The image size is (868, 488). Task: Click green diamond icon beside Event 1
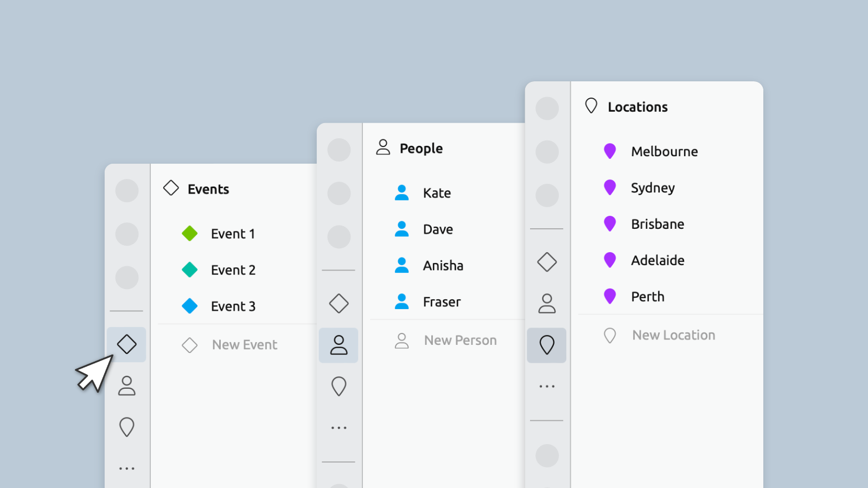point(190,233)
